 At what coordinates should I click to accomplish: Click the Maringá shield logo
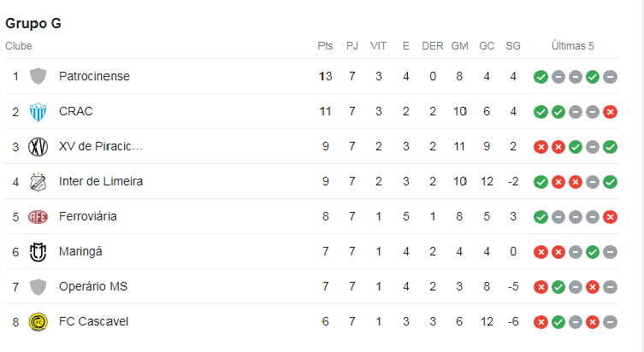tap(38, 252)
